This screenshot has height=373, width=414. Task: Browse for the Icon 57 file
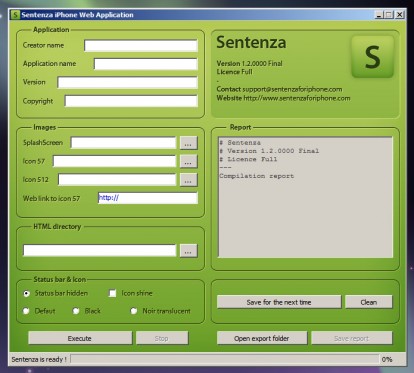(188, 161)
